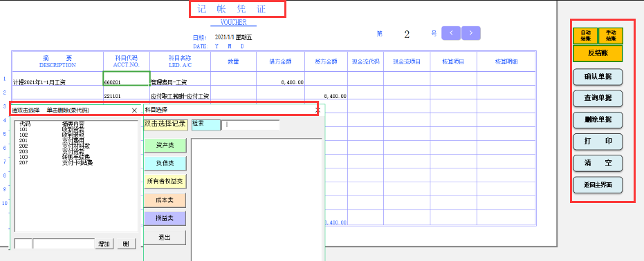Screen dimensions: 644x261
Task: Click the 反结账 button
Action: tap(598, 54)
